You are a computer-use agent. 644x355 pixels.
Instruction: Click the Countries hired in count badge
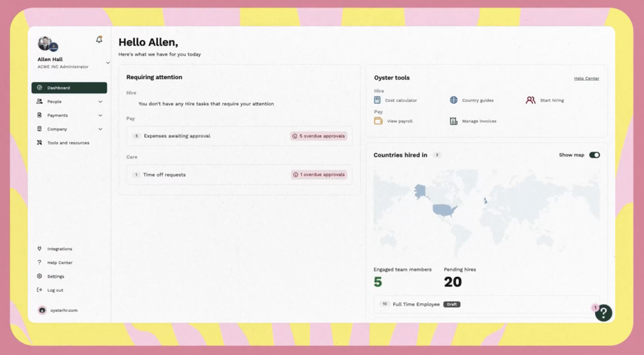tap(436, 155)
